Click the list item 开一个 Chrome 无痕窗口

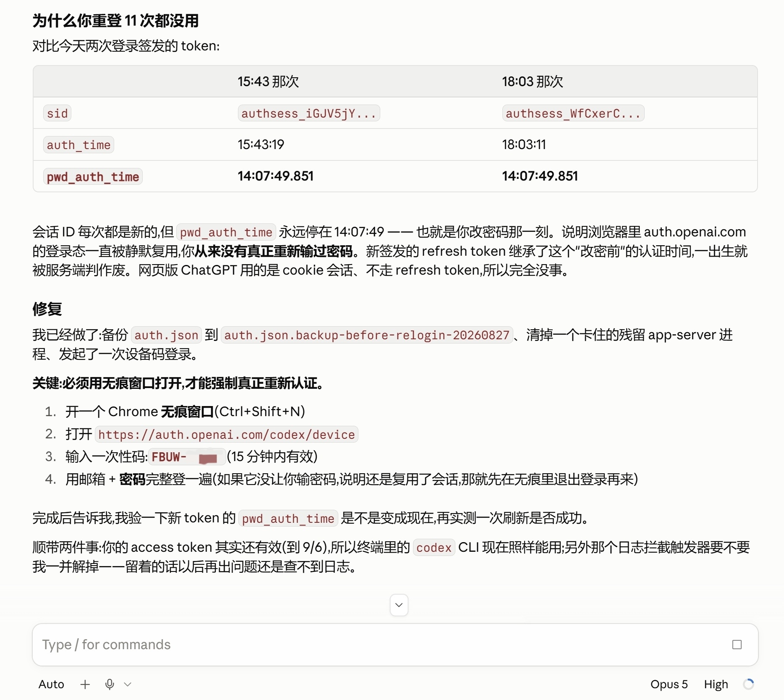pos(185,412)
